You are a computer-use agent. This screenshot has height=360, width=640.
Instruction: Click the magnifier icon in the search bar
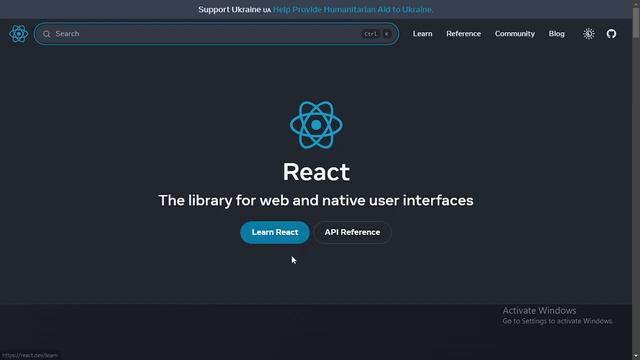tap(47, 34)
